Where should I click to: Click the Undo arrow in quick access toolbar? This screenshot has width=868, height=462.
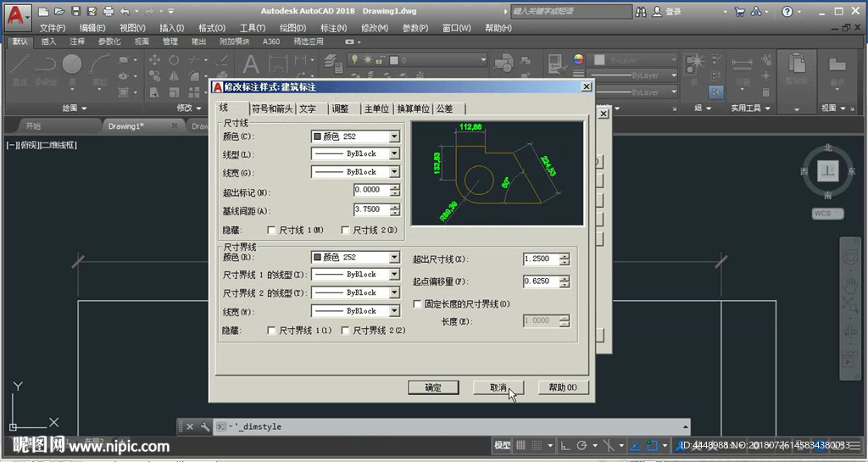point(125,12)
